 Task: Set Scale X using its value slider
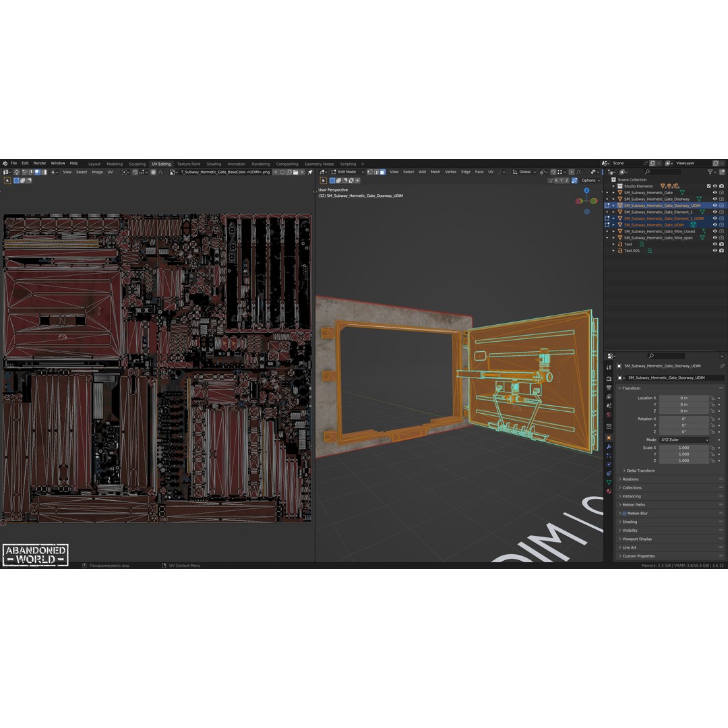point(682,447)
